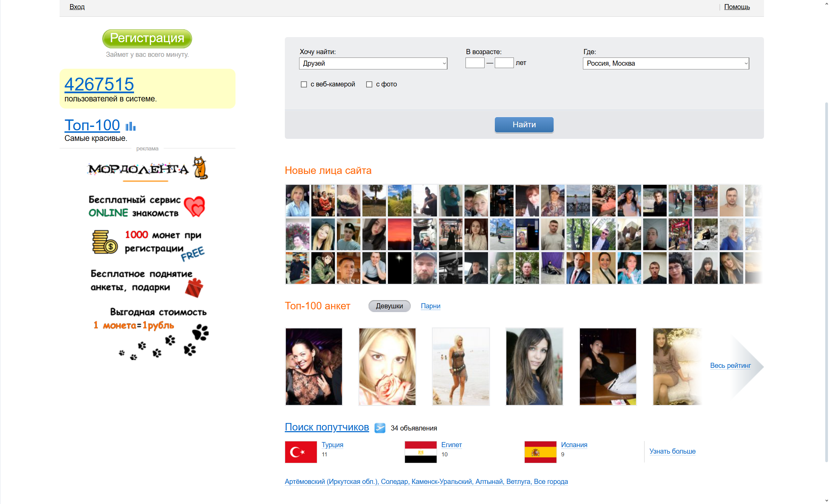Open the Топ-100 heading link

point(92,125)
